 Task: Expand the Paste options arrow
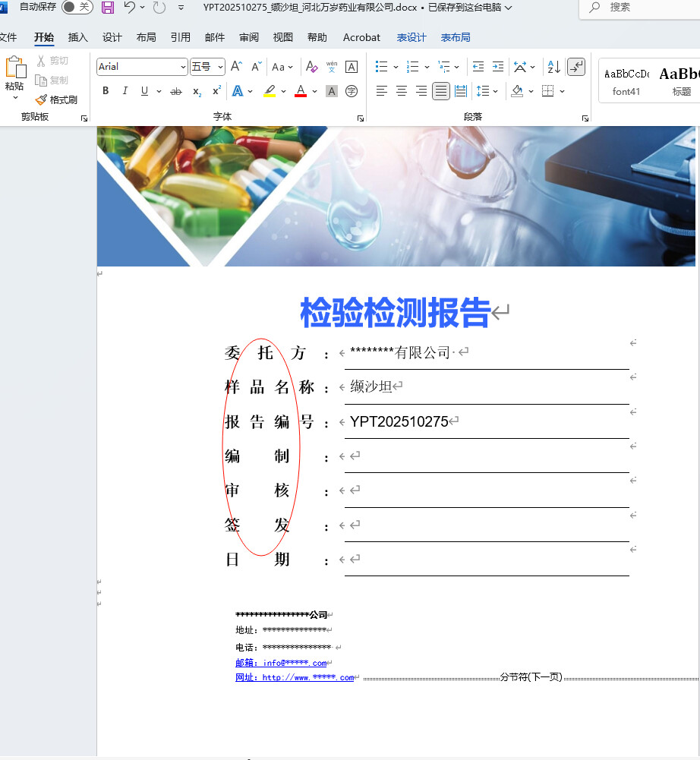pyautogui.click(x=15, y=97)
